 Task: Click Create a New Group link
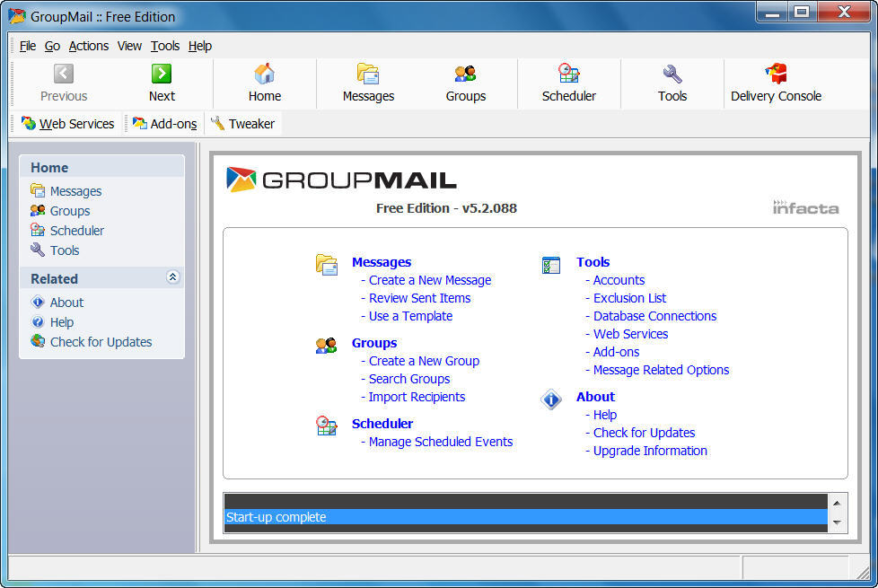pos(424,361)
